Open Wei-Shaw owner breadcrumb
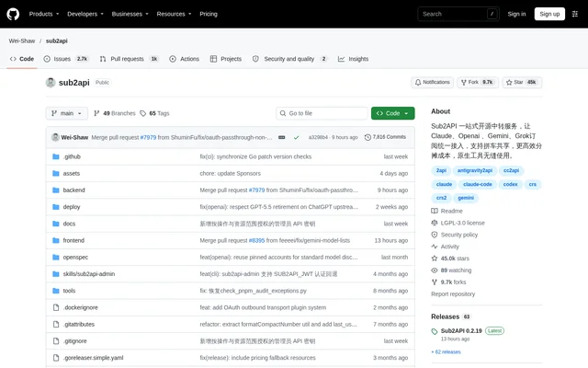 [22, 40]
